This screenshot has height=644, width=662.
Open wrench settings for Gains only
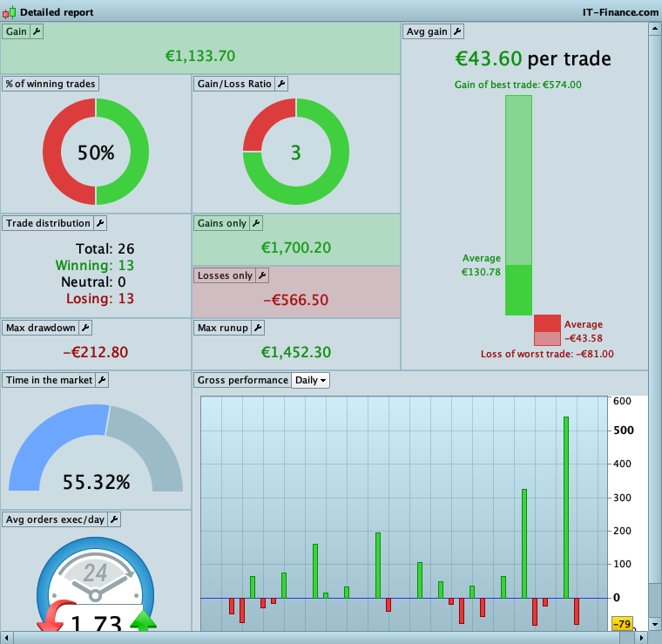tap(256, 223)
